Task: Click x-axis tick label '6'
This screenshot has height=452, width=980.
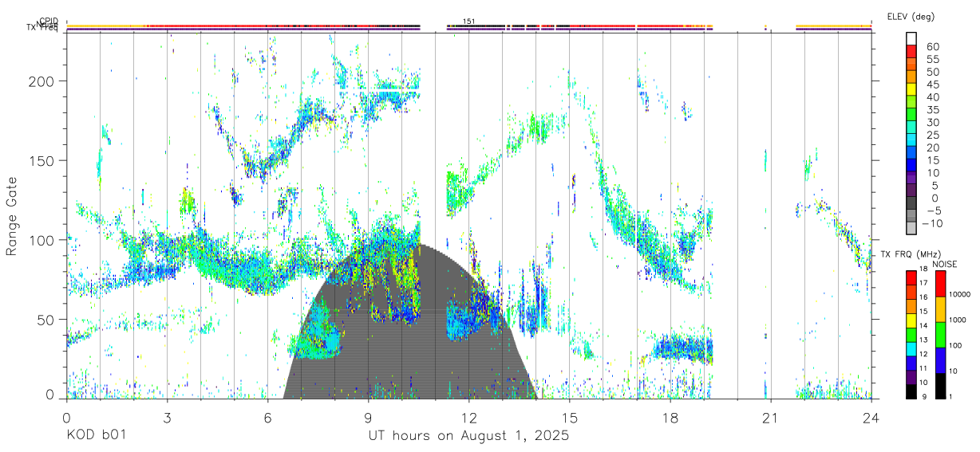Action: point(267,417)
